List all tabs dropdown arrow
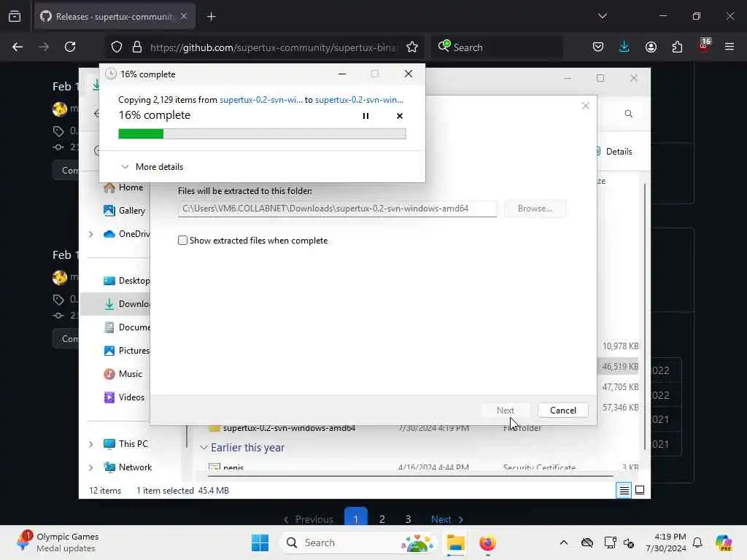The image size is (747, 560). [x=602, y=16]
